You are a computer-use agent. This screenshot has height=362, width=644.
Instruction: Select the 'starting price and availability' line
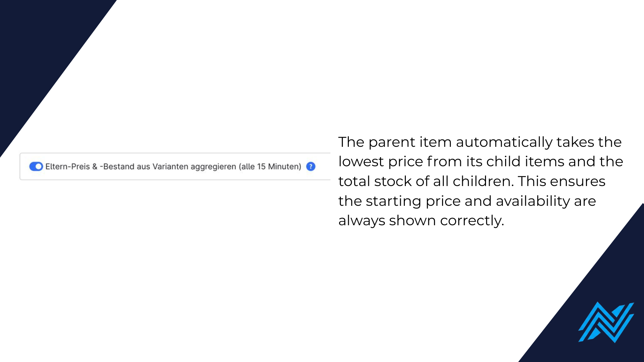(467, 201)
